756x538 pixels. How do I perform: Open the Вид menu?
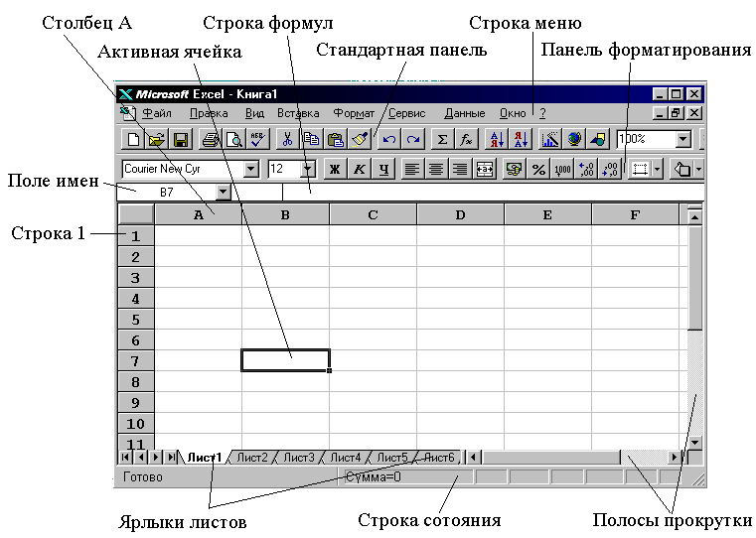pyautogui.click(x=254, y=114)
